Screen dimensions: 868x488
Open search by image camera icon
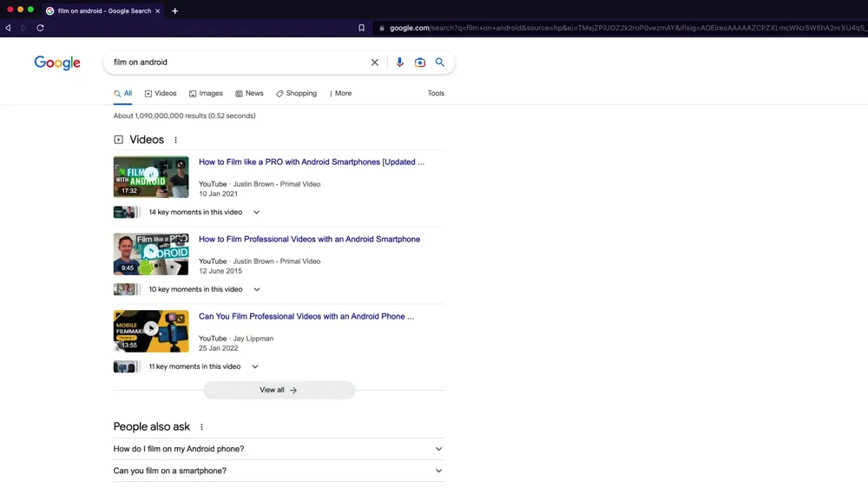(x=420, y=63)
